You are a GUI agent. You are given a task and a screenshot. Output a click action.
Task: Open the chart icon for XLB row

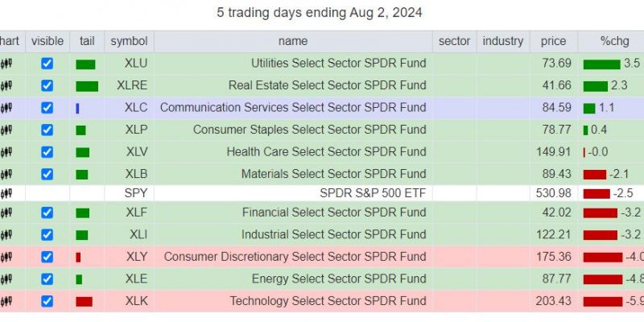(x=6, y=175)
